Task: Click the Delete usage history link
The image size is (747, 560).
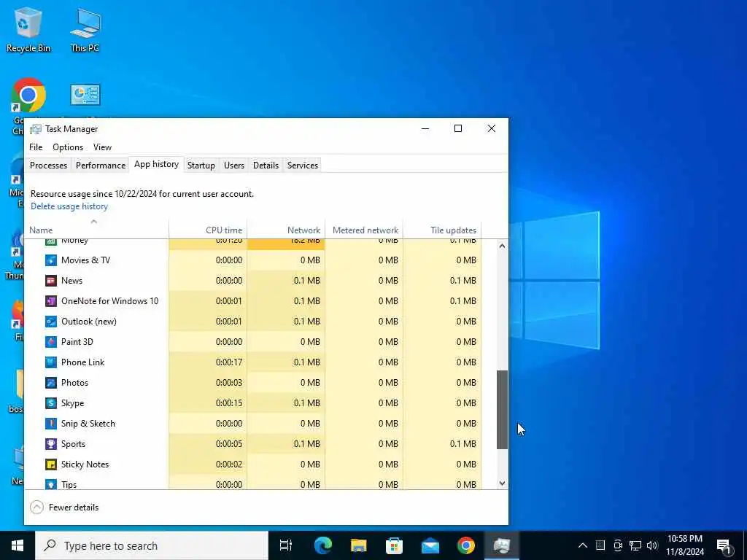Action: pos(69,206)
